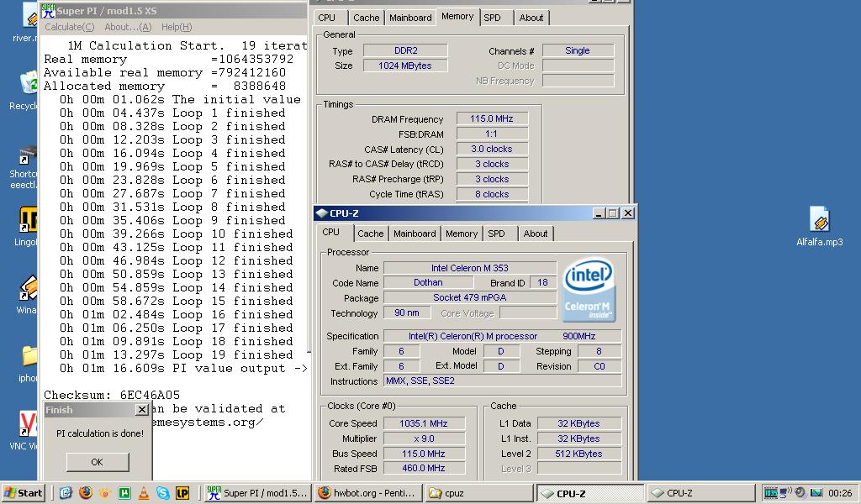
Task: Click the Name field Intel Celeron M 353
Action: tap(469, 268)
